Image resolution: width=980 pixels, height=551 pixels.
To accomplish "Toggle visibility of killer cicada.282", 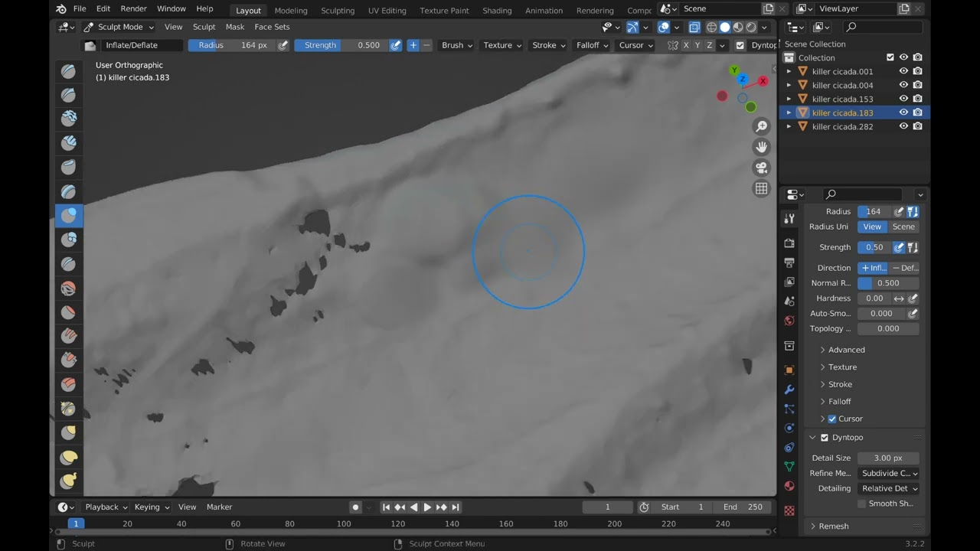I will [x=903, y=126].
